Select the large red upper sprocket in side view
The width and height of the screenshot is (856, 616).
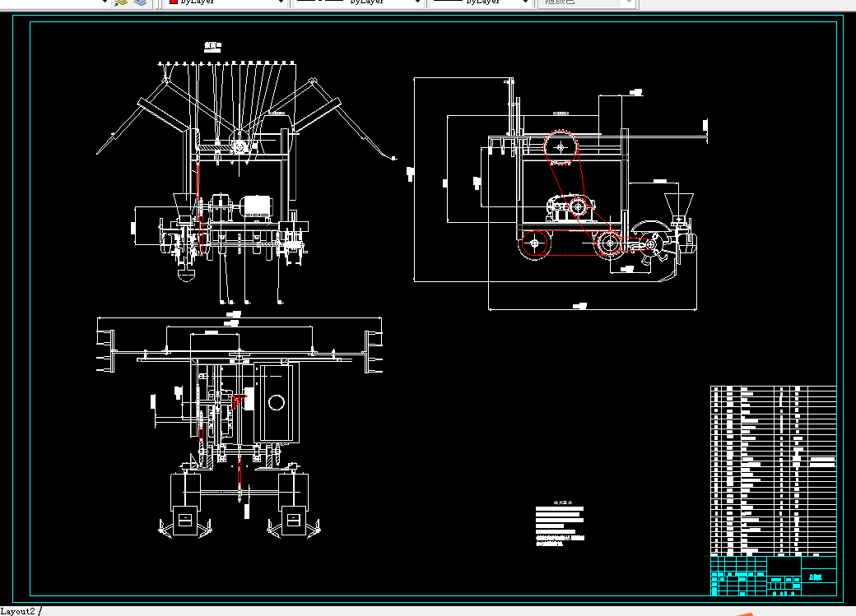click(561, 147)
